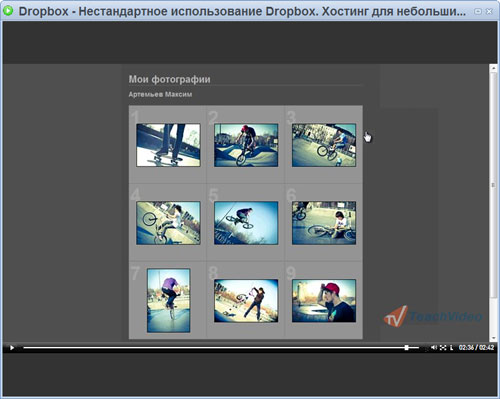Open the bike trick thumbnail numbered 4
500x399 pixels.
click(168, 223)
